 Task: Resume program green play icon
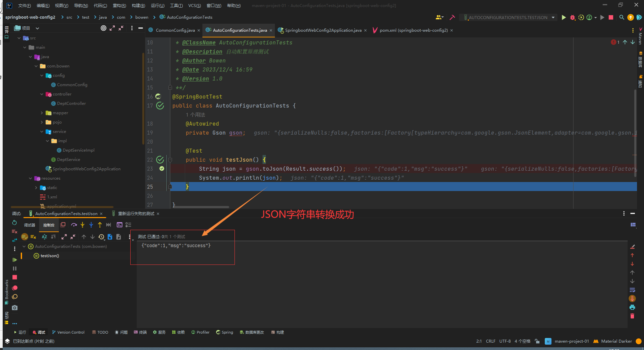tap(15, 259)
